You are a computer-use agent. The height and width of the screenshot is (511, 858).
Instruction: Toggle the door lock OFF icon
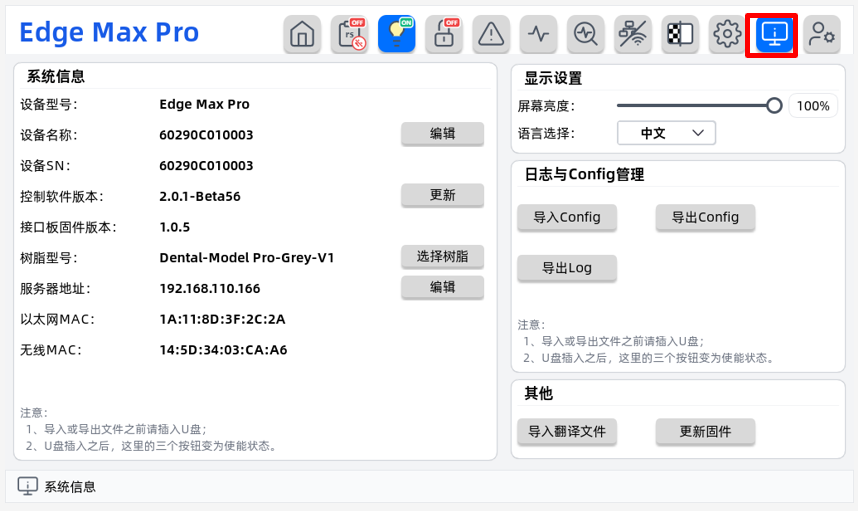click(x=444, y=34)
